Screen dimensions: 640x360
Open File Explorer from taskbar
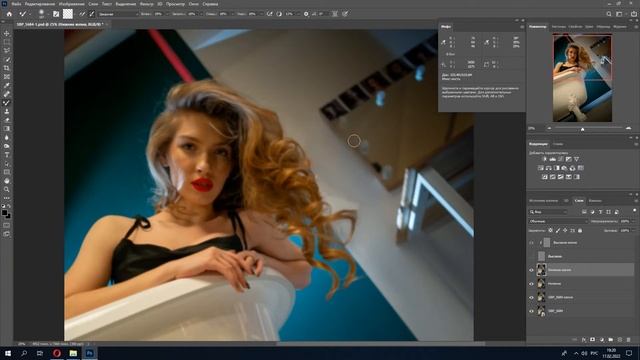click(x=73, y=353)
